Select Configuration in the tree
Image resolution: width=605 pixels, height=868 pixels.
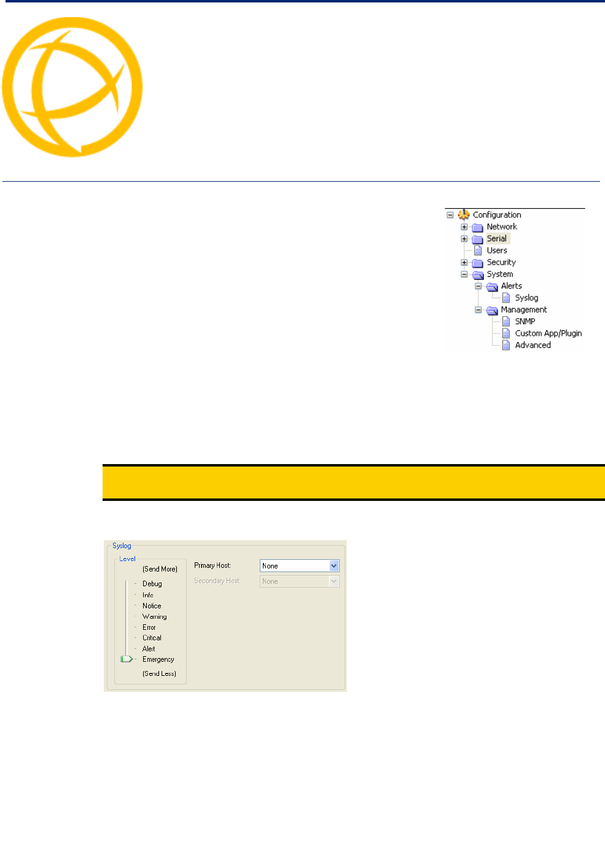pos(497,215)
